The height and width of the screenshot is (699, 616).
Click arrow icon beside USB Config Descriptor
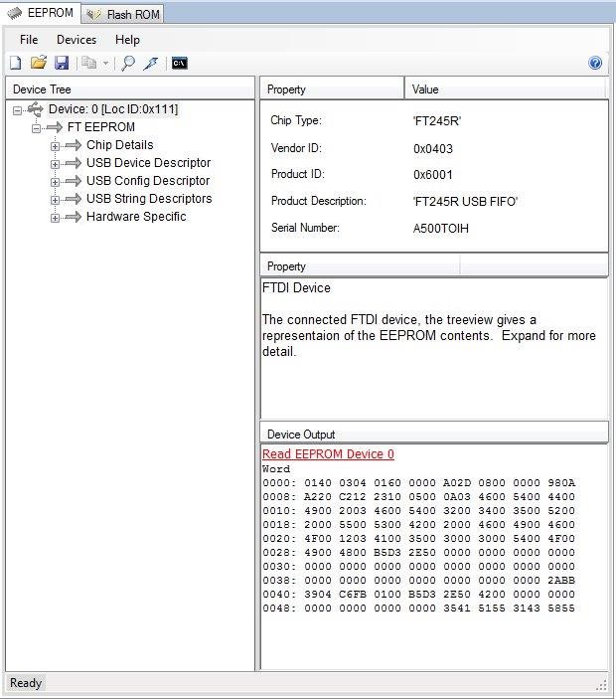[x=74, y=181]
